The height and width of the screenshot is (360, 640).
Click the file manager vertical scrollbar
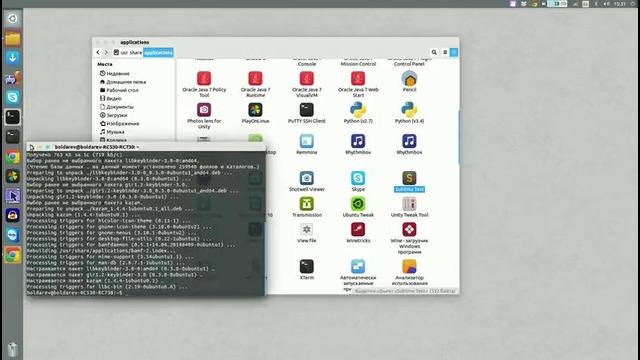458,137
